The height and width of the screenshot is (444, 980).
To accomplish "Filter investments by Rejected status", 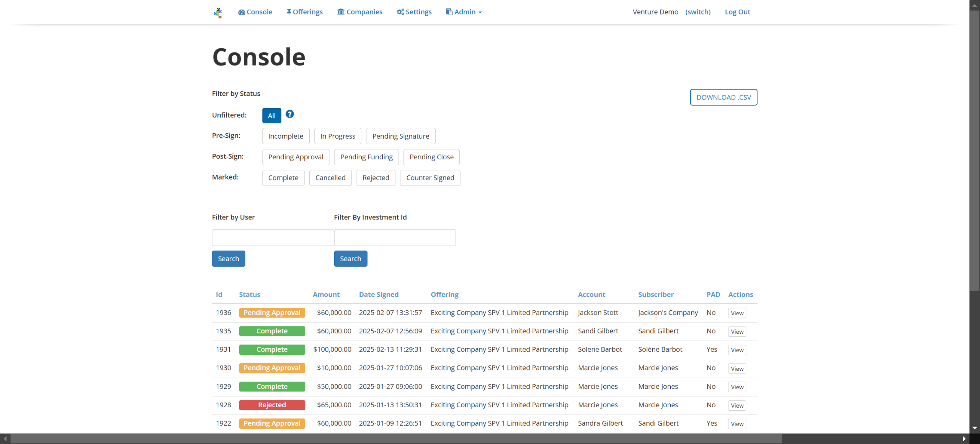I will (376, 178).
